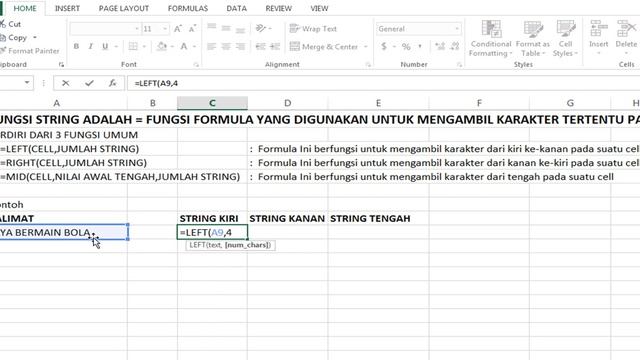Open the General number format dropdown

point(457,29)
